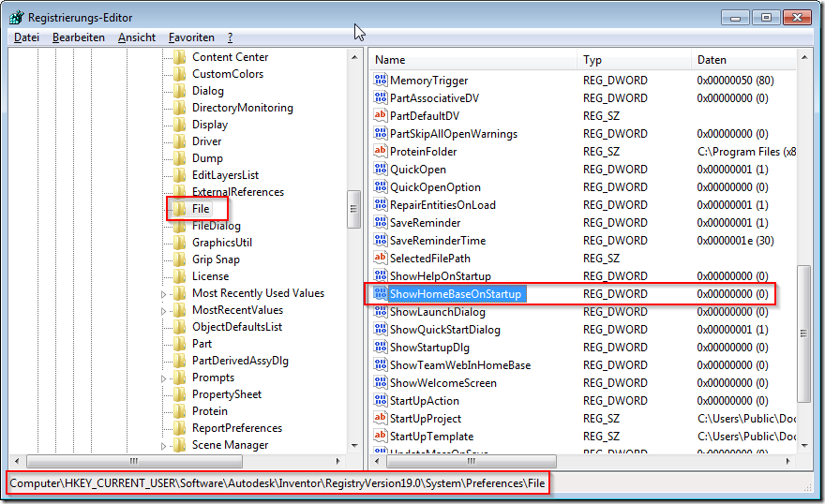Viewport: 825px width, 504px height.
Task: Click the scroll up arrow in tree pane
Action: click(x=354, y=57)
